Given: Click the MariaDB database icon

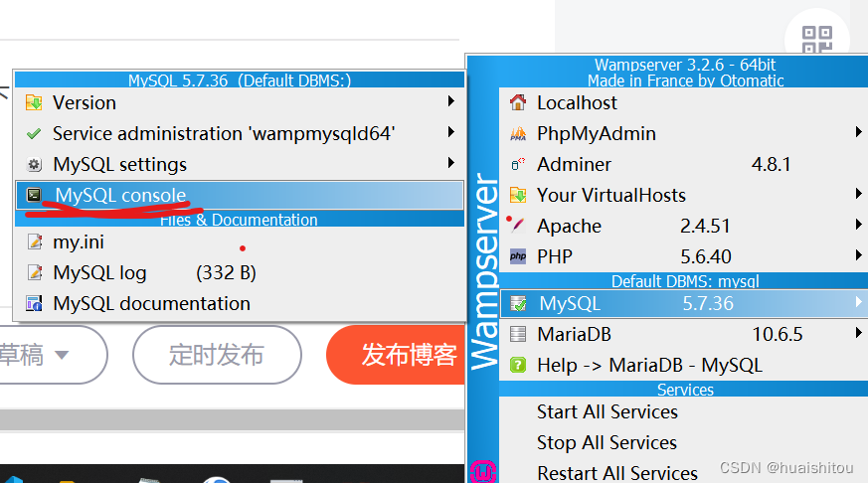Looking at the screenshot, I should click(x=518, y=334).
